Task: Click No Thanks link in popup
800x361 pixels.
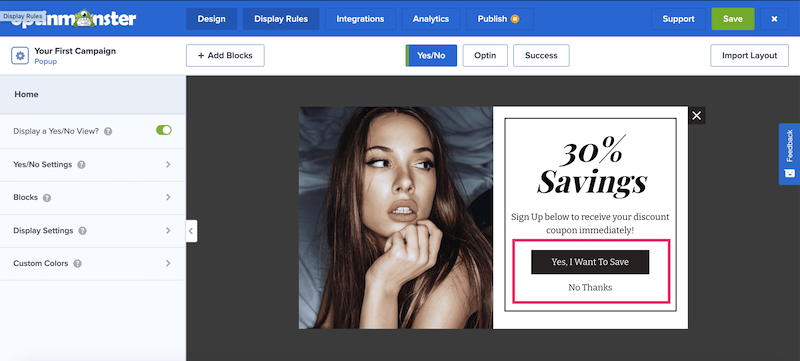Action: point(590,288)
